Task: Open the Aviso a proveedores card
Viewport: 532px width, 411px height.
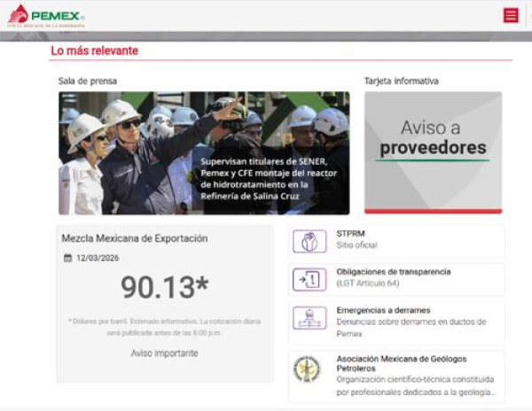Action: (x=433, y=151)
